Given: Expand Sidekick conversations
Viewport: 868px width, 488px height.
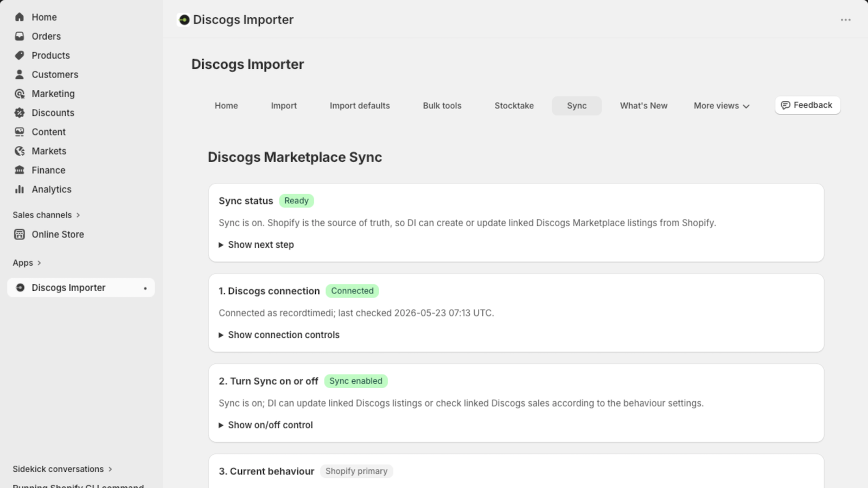Looking at the screenshot, I should (62, 469).
